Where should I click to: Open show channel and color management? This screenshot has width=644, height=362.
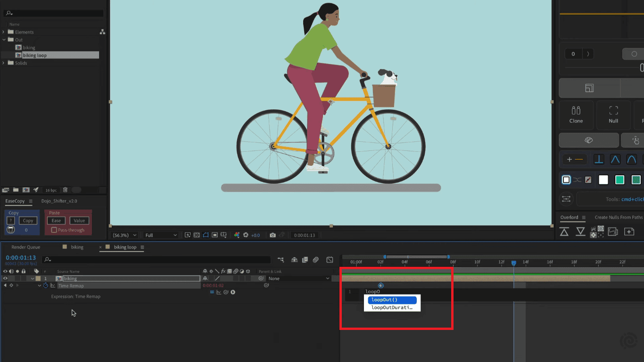point(237,235)
